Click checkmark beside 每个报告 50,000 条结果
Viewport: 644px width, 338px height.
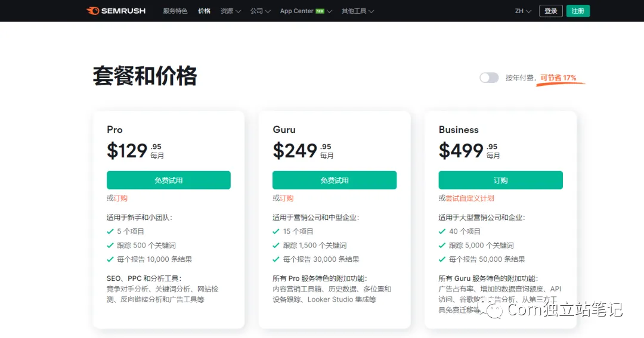(x=442, y=259)
